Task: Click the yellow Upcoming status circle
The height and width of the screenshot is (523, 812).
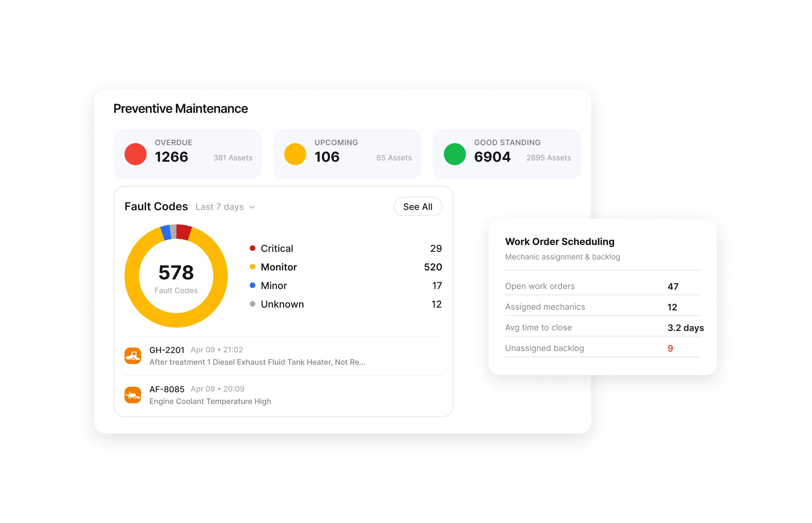Action: [295, 154]
